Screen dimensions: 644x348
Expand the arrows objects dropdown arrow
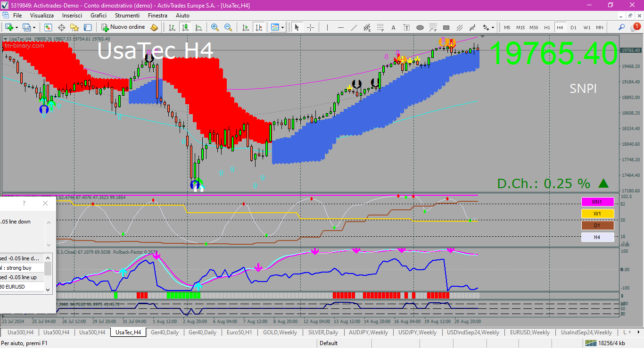coord(493,27)
